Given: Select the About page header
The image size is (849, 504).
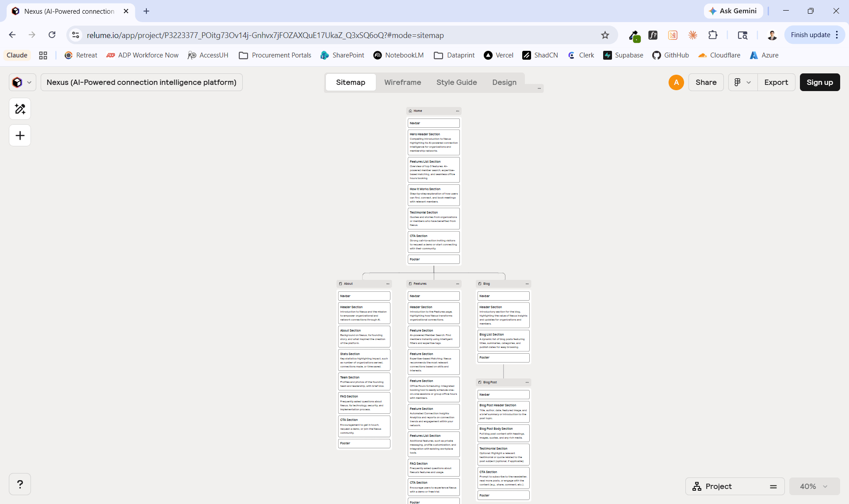Looking at the screenshot, I should tap(364, 284).
